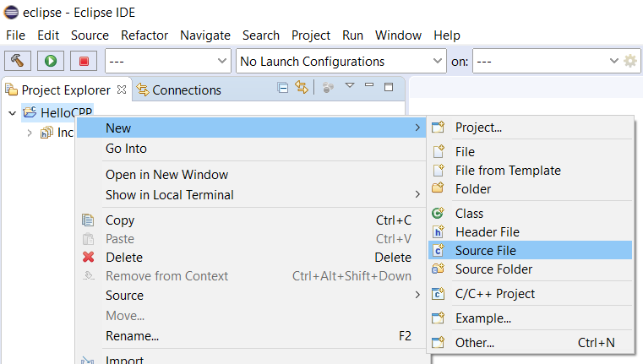Open the Project menu

(311, 35)
